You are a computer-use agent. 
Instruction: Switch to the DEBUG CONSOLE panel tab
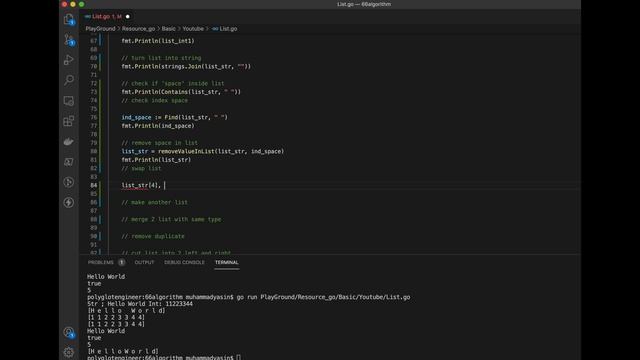[x=184, y=262]
